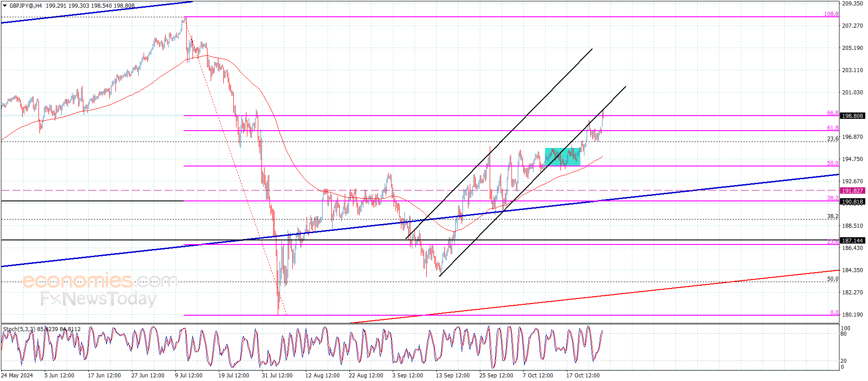Open the Stoch(5,3,3) indicator label

[x=42, y=329]
